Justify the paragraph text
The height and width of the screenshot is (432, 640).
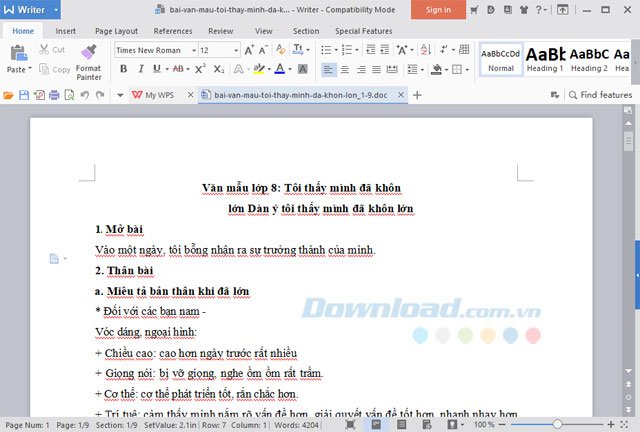tap(376, 69)
